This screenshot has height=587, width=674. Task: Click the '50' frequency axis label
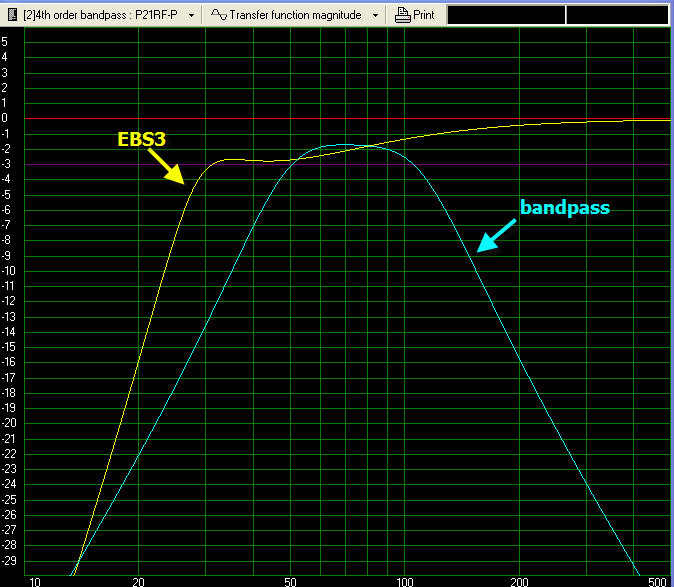point(291,582)
